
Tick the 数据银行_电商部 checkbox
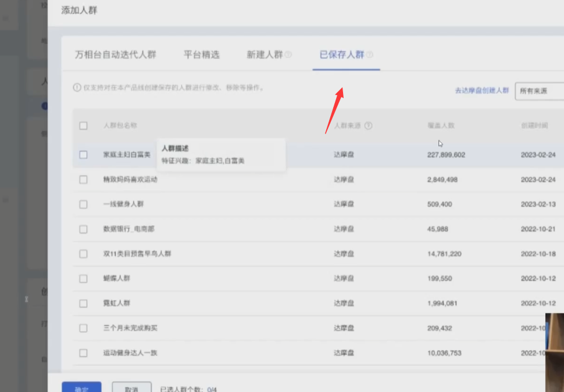click(83, 229)
